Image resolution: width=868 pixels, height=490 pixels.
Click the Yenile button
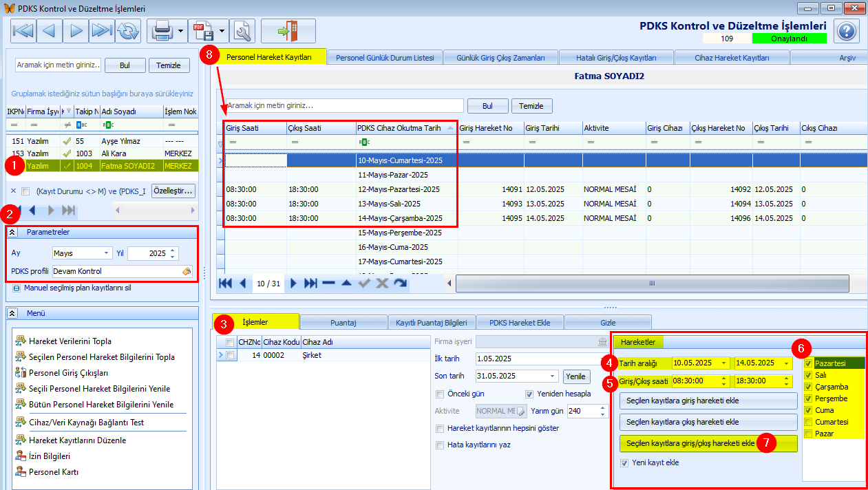[x=575, y=376]
